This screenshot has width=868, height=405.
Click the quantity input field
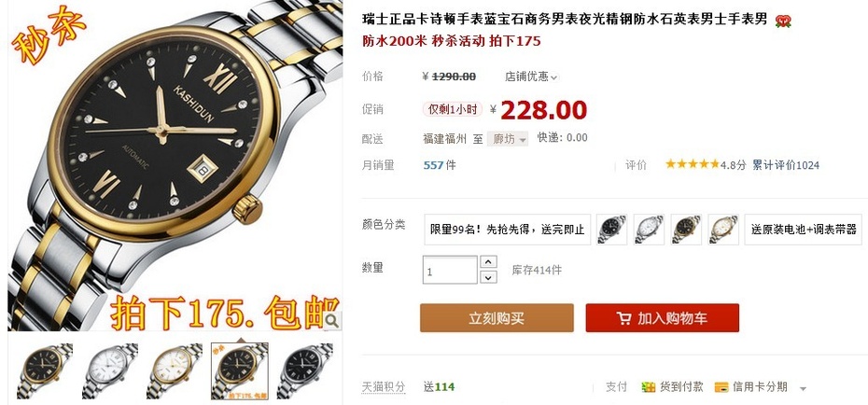click(x=450, y=270)
